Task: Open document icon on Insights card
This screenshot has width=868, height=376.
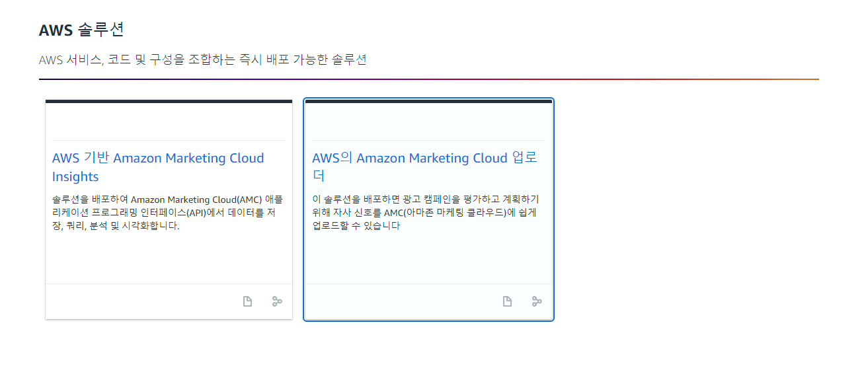Action: [x=247, y=301]
